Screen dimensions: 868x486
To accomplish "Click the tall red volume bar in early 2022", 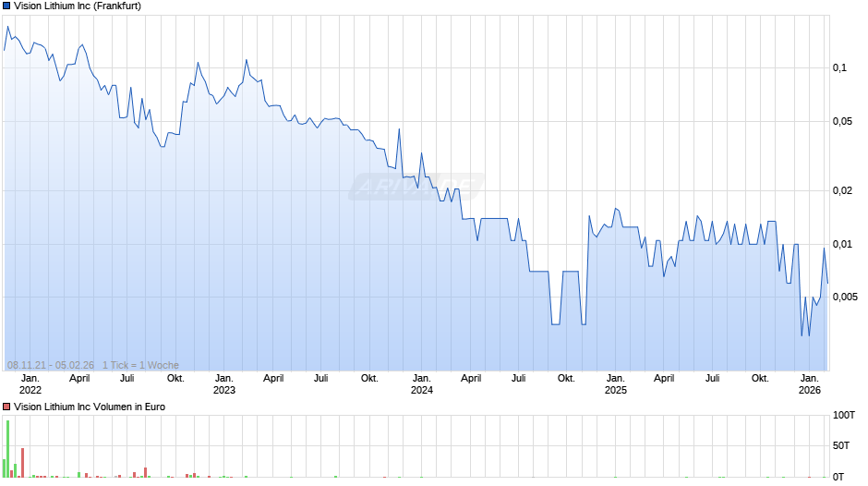I will click(23, 463).
